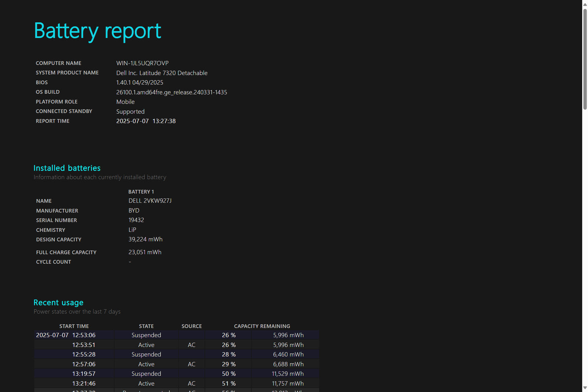Click the CAPACITY REMAINING column header
The height and width of the screenshot is (392, 588).
click(x=262, y=326)
